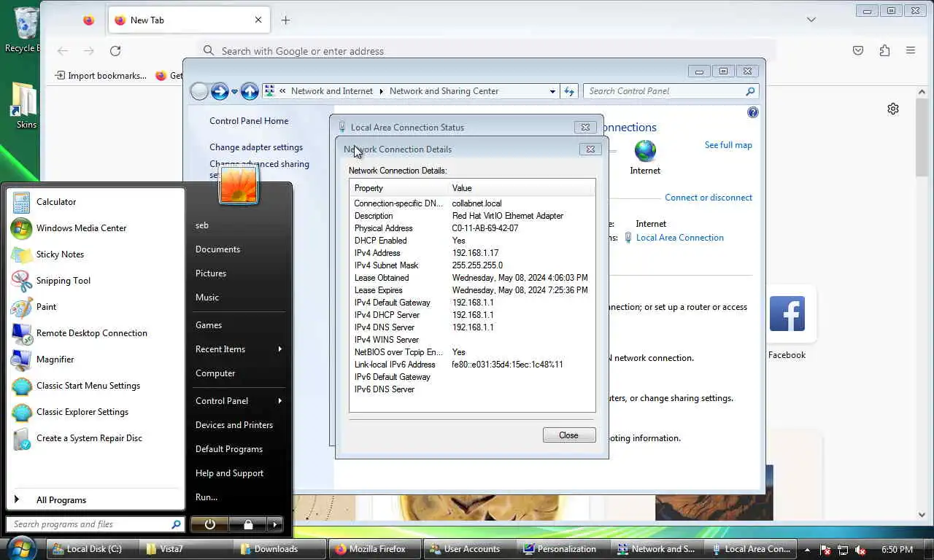Go up a level in Control Panel
This screenshot has width=934, height=560.
(250, 91)
